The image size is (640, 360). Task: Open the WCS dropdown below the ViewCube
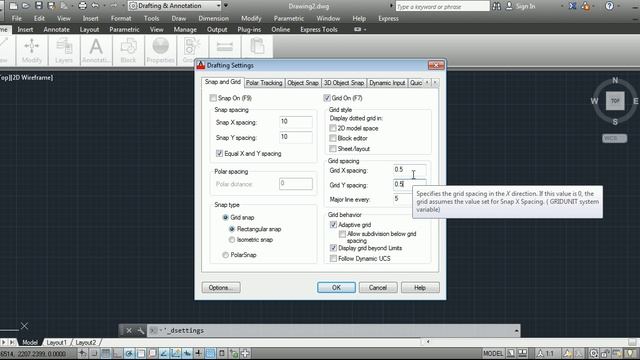[614, 138]
